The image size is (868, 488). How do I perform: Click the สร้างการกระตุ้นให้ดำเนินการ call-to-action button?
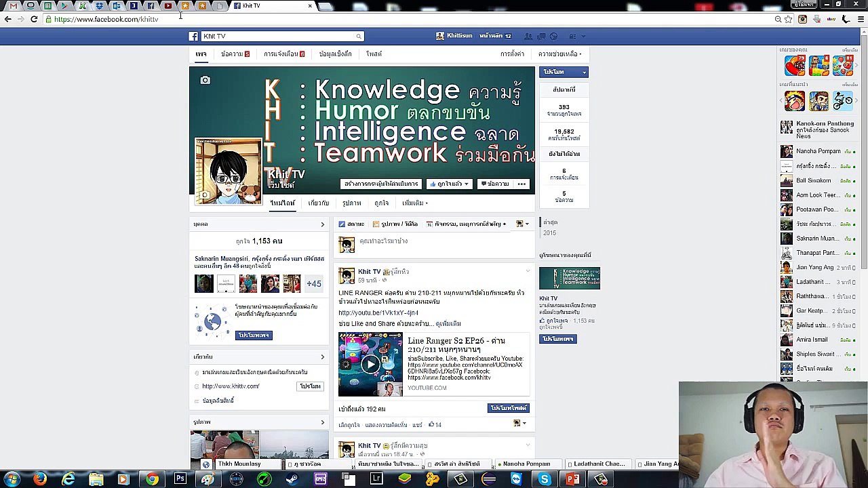pyautogui.click(x=381, y=184)
